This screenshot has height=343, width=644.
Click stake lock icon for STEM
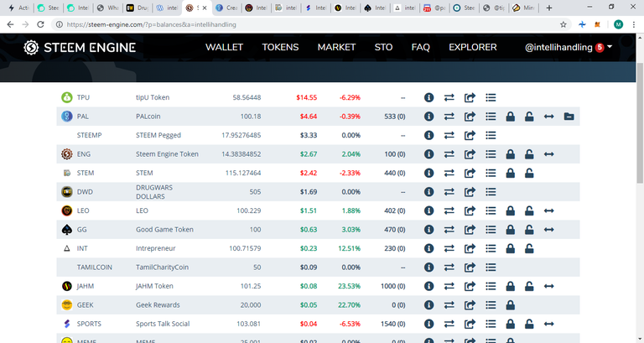click(x=510, y=173)
